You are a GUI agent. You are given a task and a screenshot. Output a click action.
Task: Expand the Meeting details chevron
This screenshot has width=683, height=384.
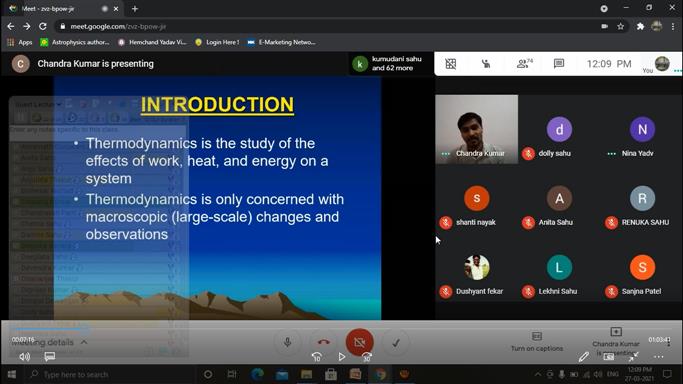(84, 342)
